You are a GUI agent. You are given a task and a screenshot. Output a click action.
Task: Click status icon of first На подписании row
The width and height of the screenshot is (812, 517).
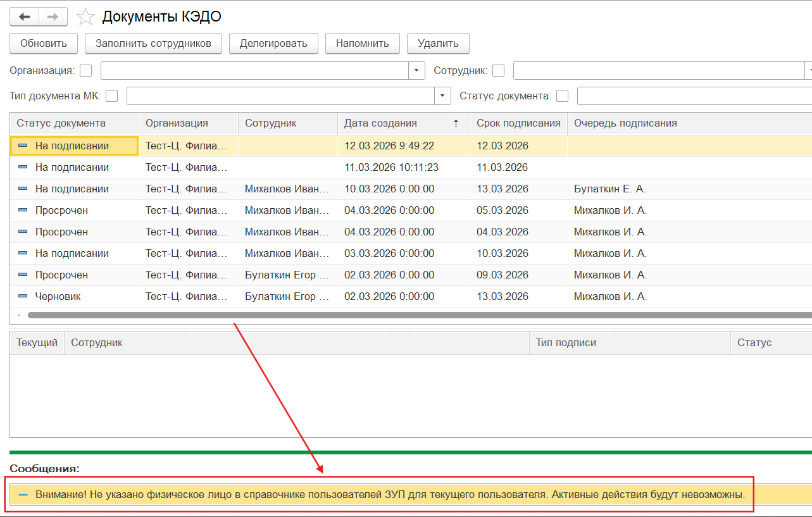23,146
